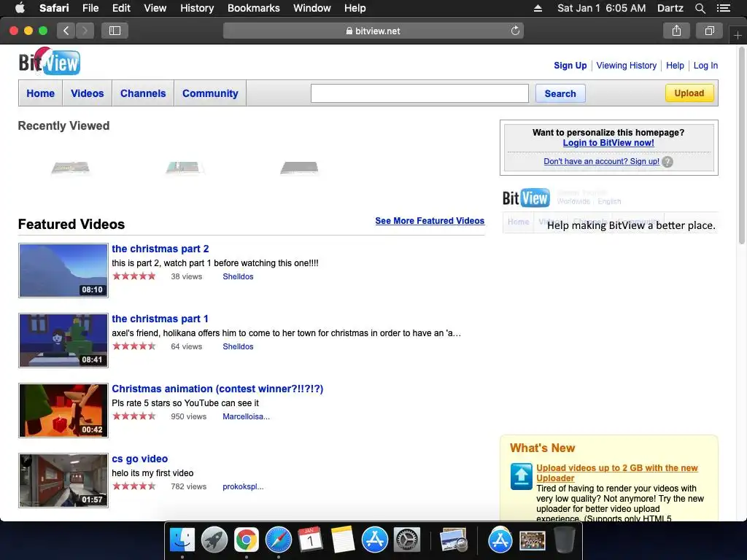Open the Share button in Safari toolbar
Viewport: 747px width, 560px height.
click(x=676, y=31)
